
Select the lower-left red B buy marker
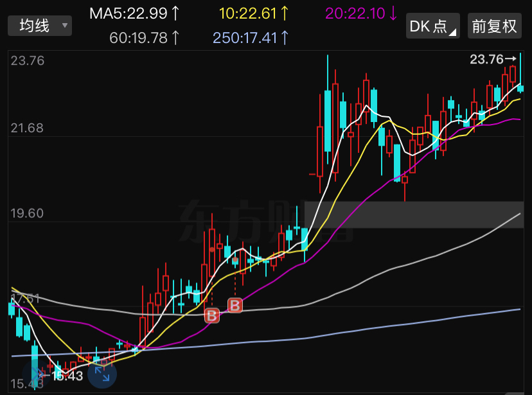212,315
